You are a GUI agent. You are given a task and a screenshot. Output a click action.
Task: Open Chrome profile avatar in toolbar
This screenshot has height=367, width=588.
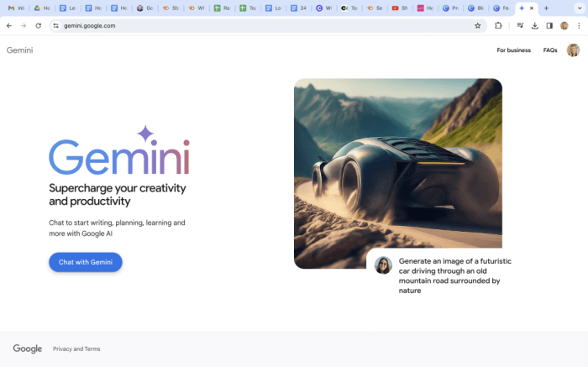click(x=564, y=26)
